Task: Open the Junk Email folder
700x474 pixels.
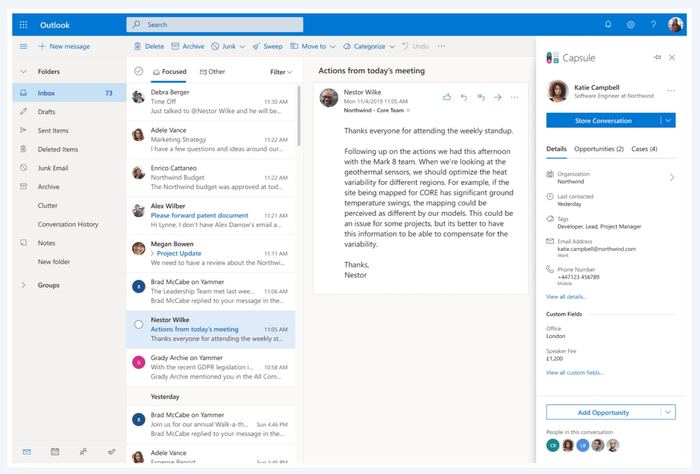Action: point(69,168)
